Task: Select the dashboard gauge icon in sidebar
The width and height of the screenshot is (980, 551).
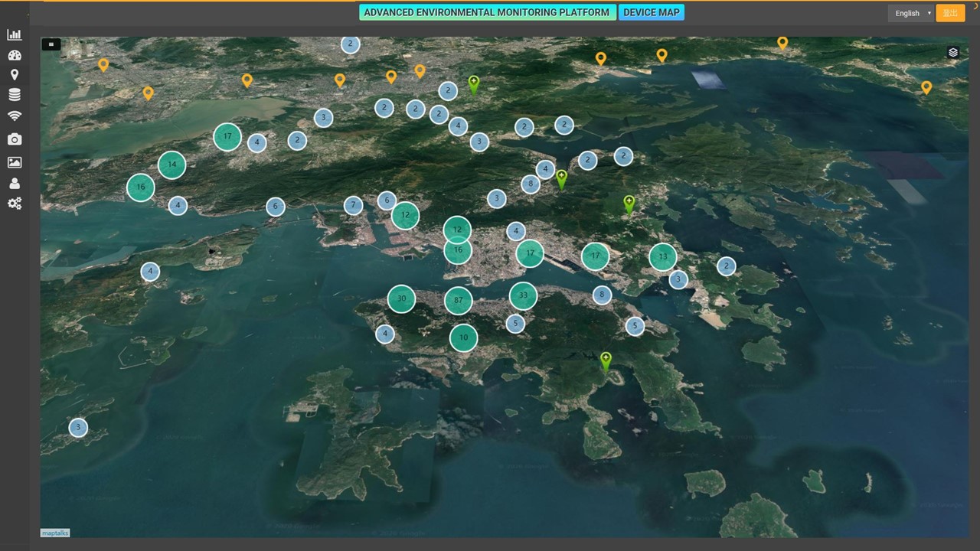Action: [15, 54]
